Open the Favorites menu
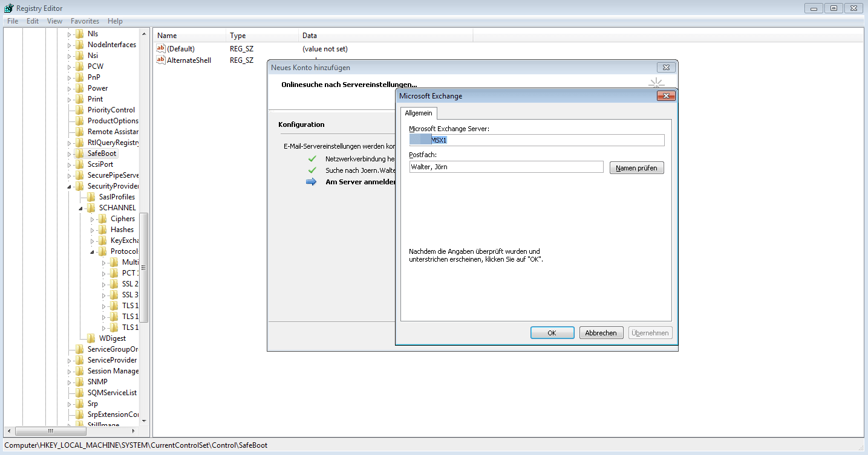Image resolution: width=868 pixels, height=455 pixels. [85, 21]
